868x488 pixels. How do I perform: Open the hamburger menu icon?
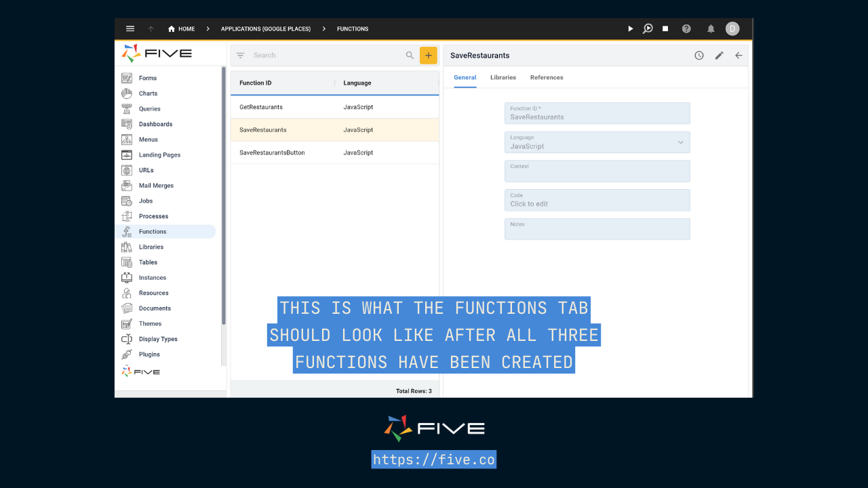[130, 28]
